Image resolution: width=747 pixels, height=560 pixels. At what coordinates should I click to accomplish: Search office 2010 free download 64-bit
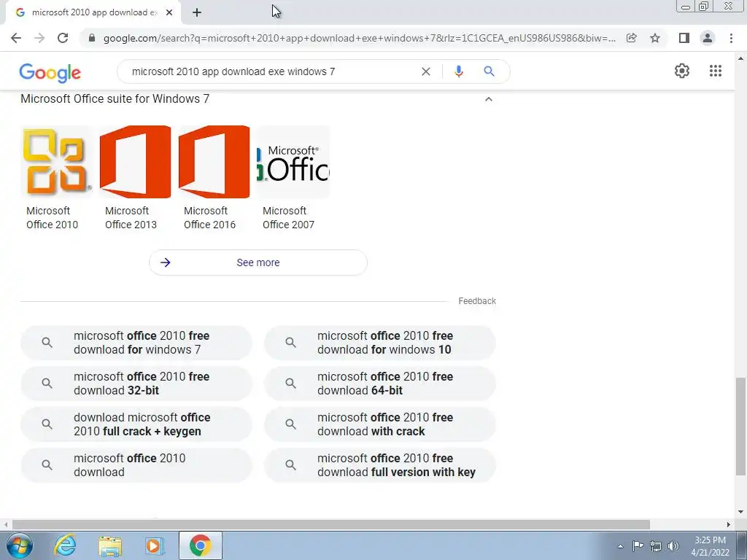pos(380,384)
